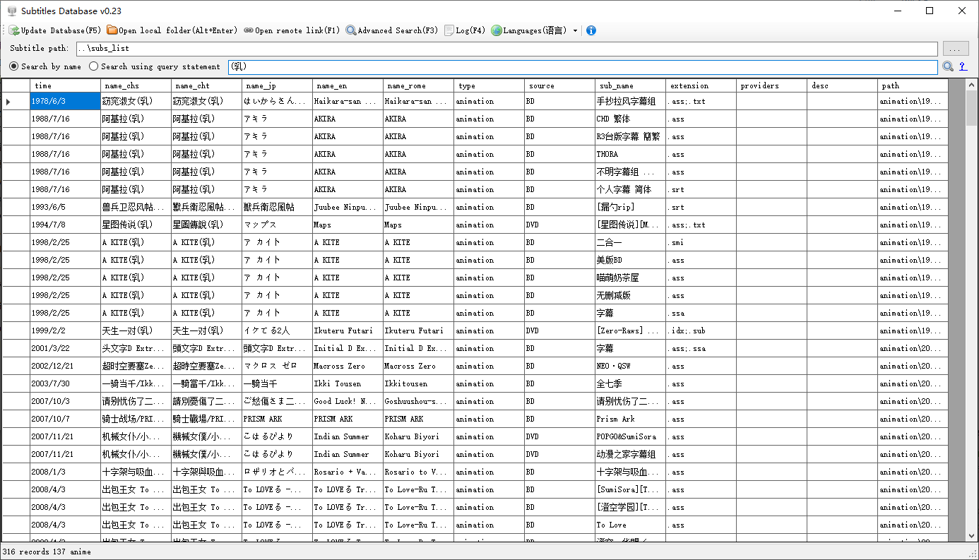Sort by the 'name_chs' column header
Image resolution: width=979 pixels, height=560 pixels.
[136, 85]
